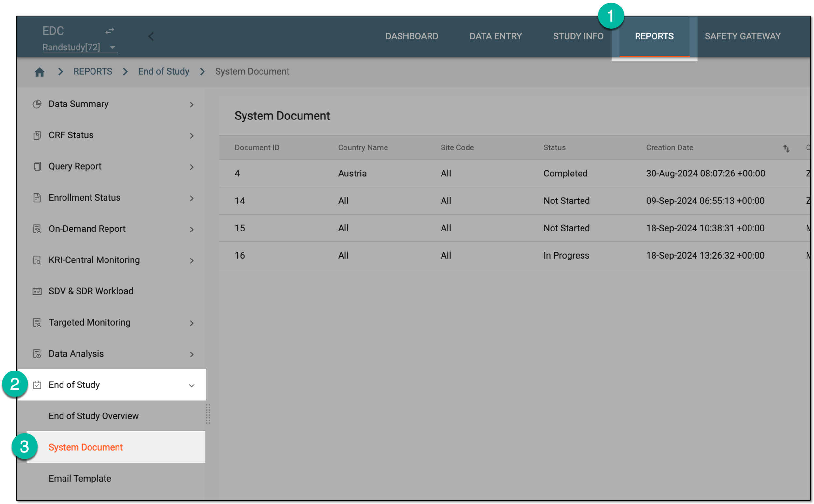Go to the STUDY INFO tab
814x504 pixels.
[578, 36]
